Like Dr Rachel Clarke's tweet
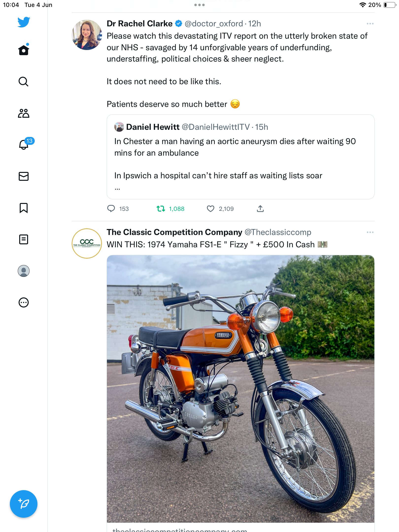Viewport: 399px width, 532px height. click(211, 209)
